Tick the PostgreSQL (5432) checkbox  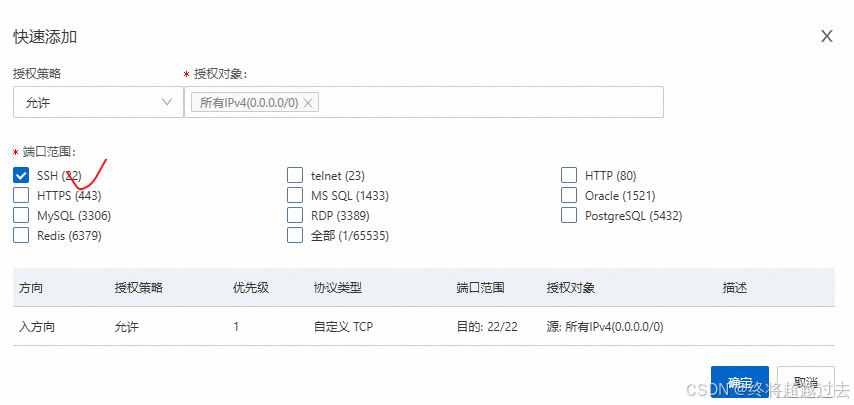click(569, 215)
